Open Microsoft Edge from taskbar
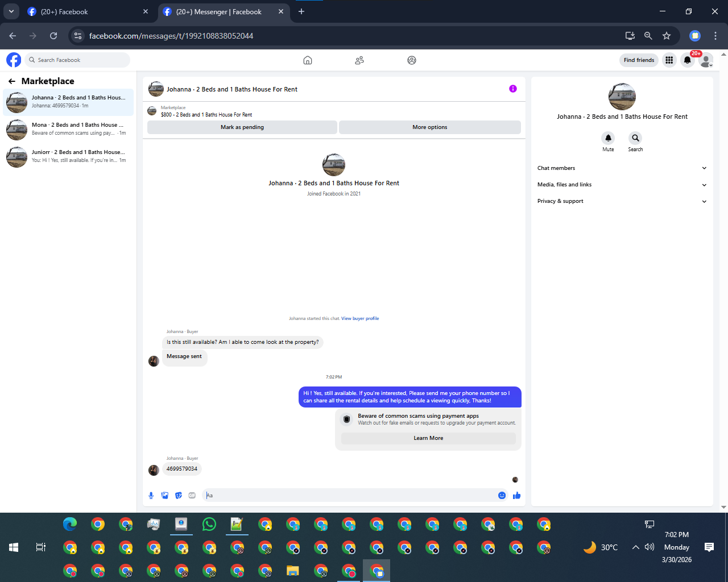The height and width of the screenshot is (582, 728). click(70, 524)
